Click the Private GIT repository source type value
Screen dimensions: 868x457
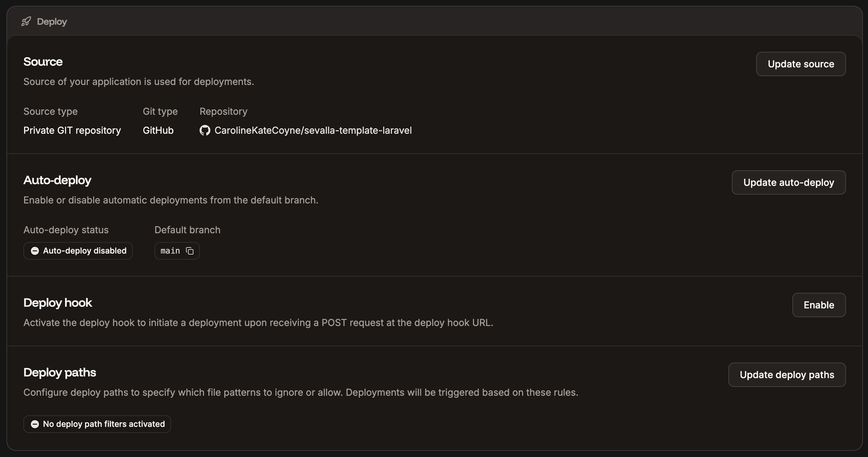72,130
